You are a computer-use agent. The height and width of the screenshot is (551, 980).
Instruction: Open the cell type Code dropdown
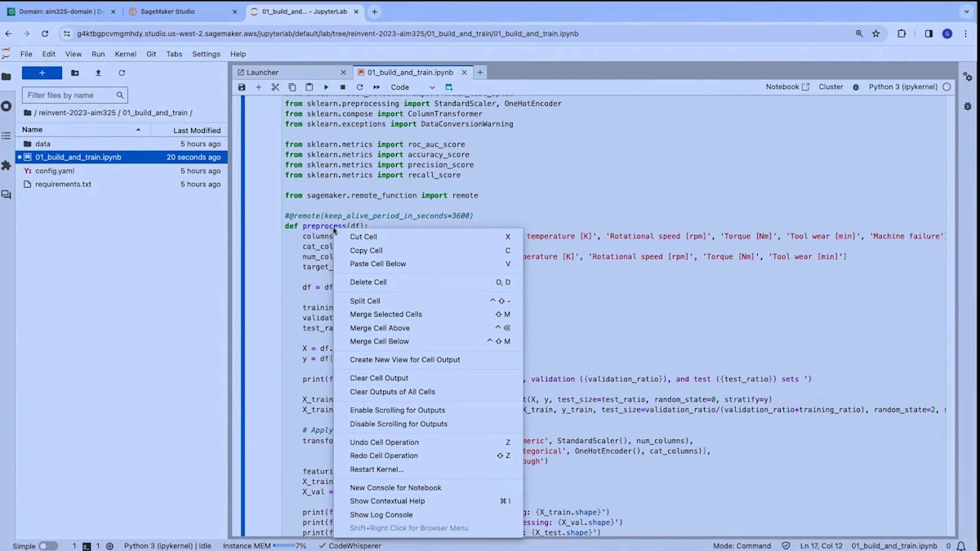[x=412, y=87]
